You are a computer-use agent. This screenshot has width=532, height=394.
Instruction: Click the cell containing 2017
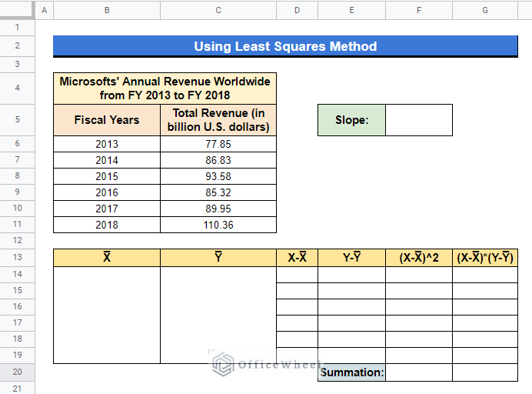click(x=107, y=209)
